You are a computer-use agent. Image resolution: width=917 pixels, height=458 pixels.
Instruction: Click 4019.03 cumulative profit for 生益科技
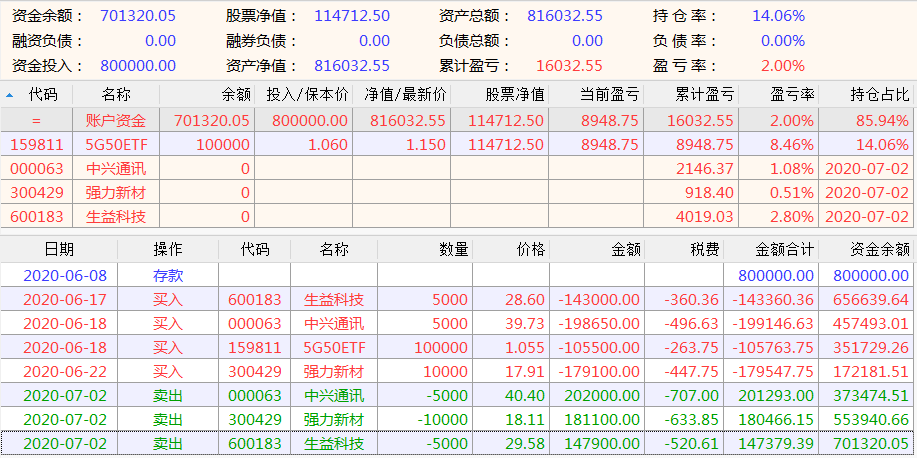705,217
